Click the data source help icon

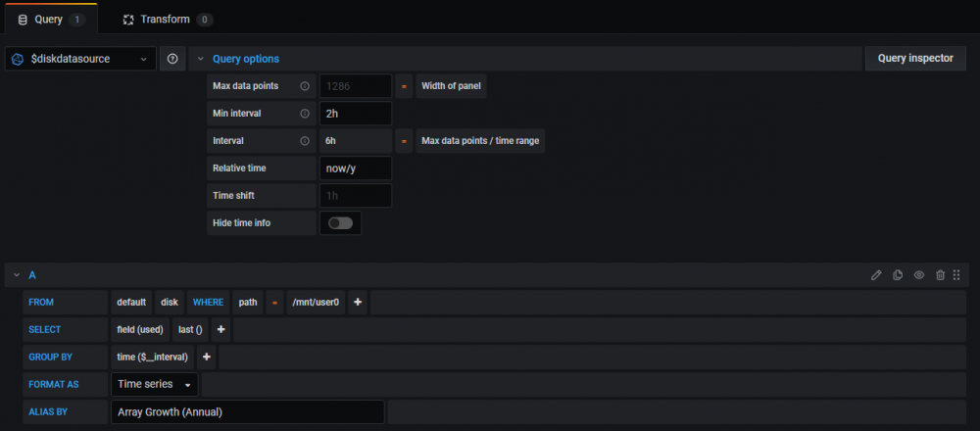[172, 59]
